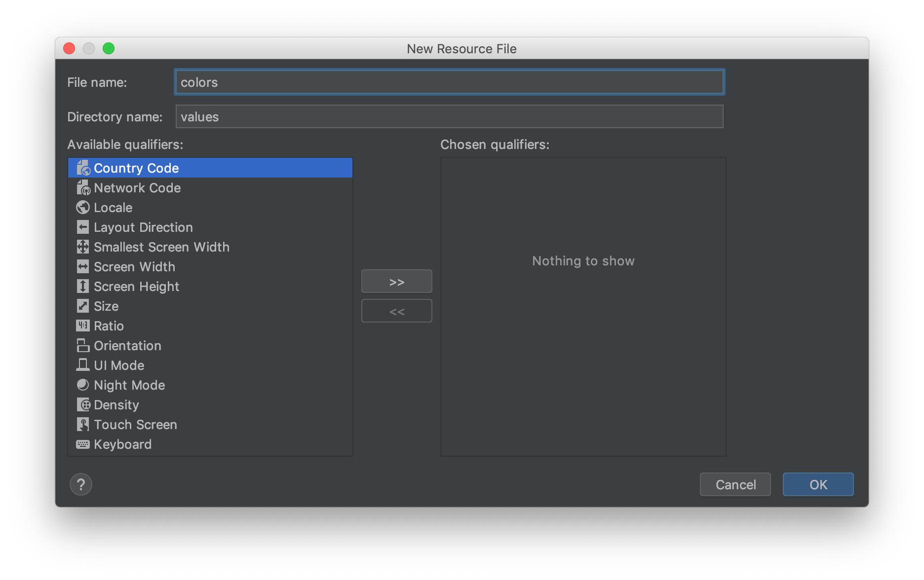Dismiss dialog with the Cancel button

[x=735, y=484]
